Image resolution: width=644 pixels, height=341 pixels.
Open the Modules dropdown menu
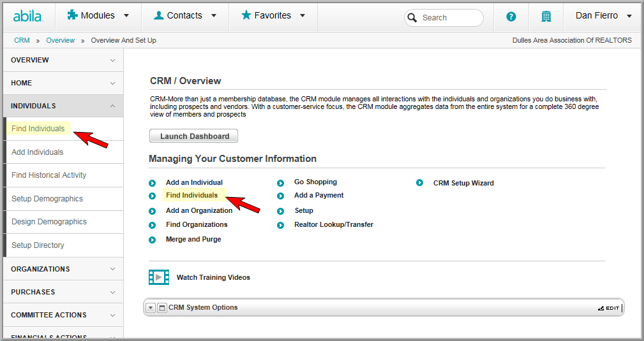[98, 15]
